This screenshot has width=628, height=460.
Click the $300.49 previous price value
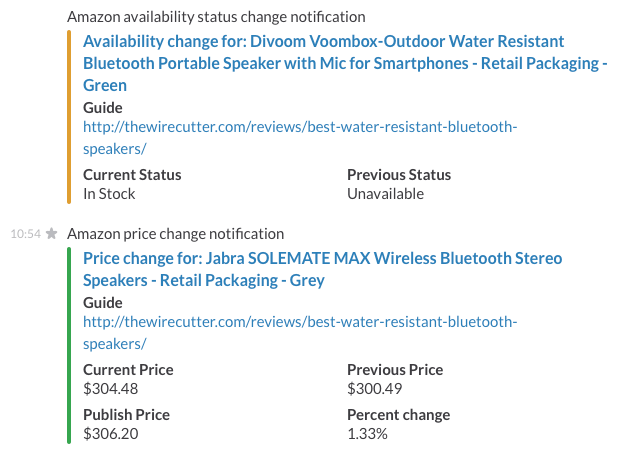(374, 389)
